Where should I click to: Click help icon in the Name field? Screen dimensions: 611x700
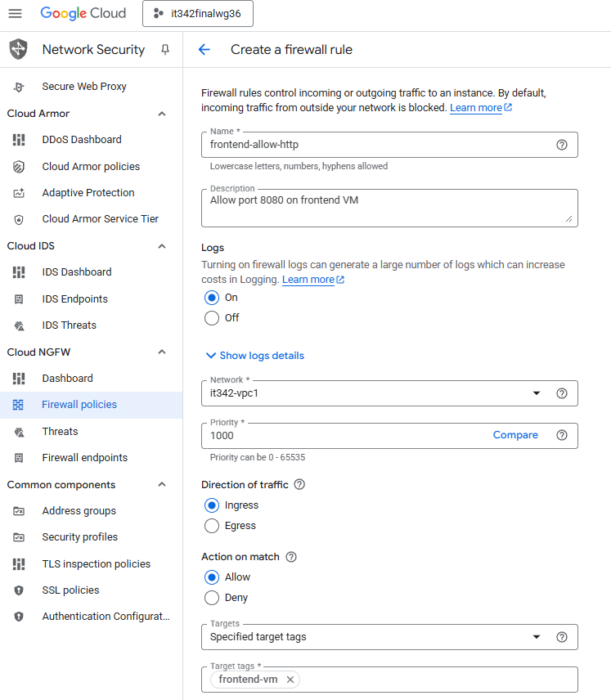[562, 145]
